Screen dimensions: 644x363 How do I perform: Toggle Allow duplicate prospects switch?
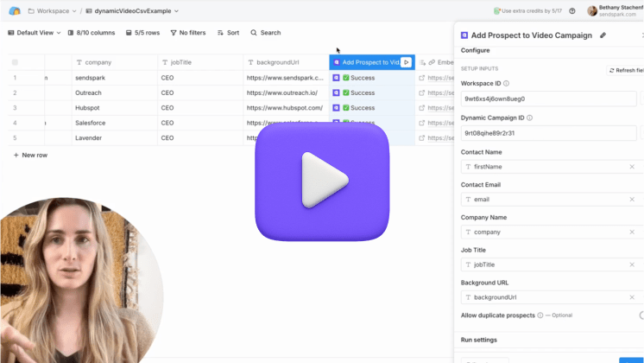pyautogui.click(x=641, y=315)
